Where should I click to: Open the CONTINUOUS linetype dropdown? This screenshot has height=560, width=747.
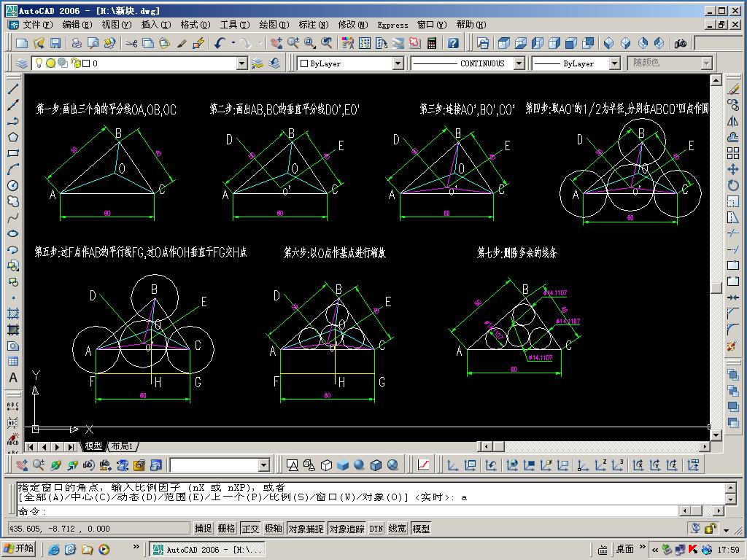[519, 63]
